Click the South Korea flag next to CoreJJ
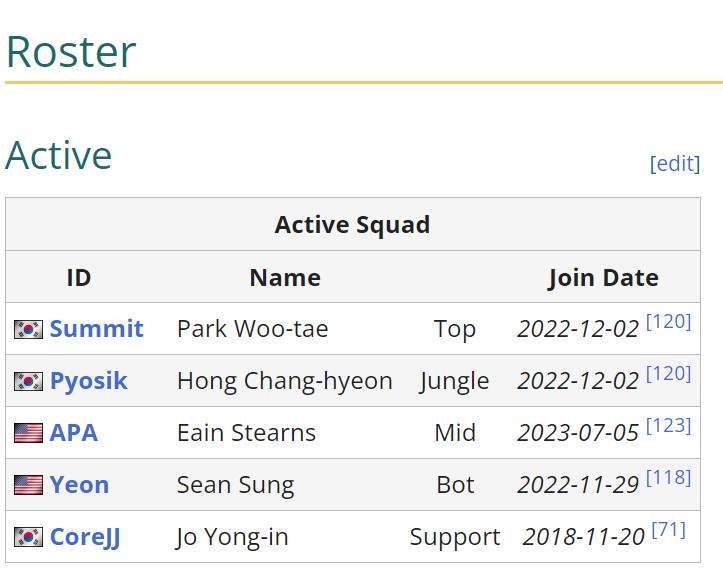This screenshot has height=588, width=723. pyautogui.click(x=28, y=537)
